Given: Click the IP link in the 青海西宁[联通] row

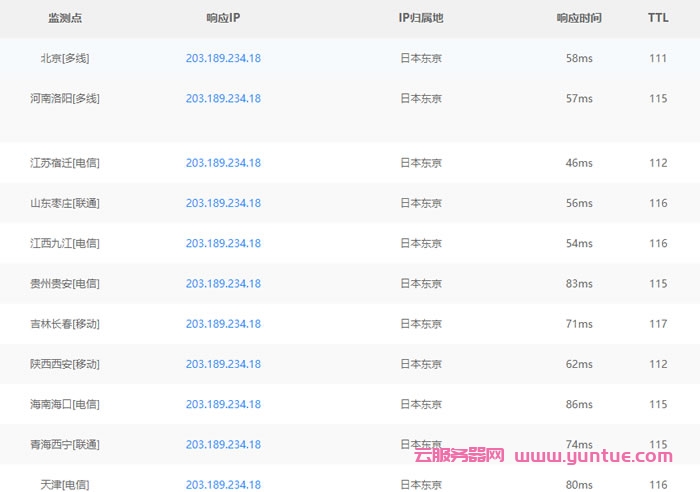Looking at the screenshot, I should [x=223, y=444].
